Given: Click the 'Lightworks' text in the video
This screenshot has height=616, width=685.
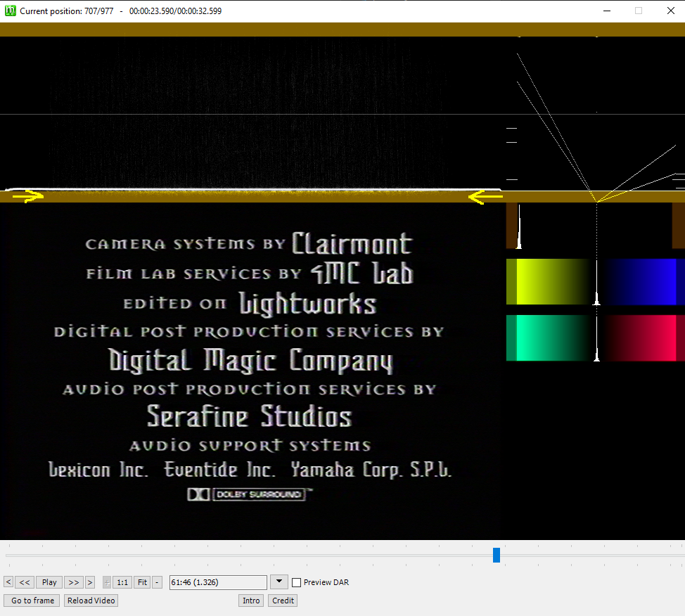Looking at the screenshot, I should pos(308,304).
